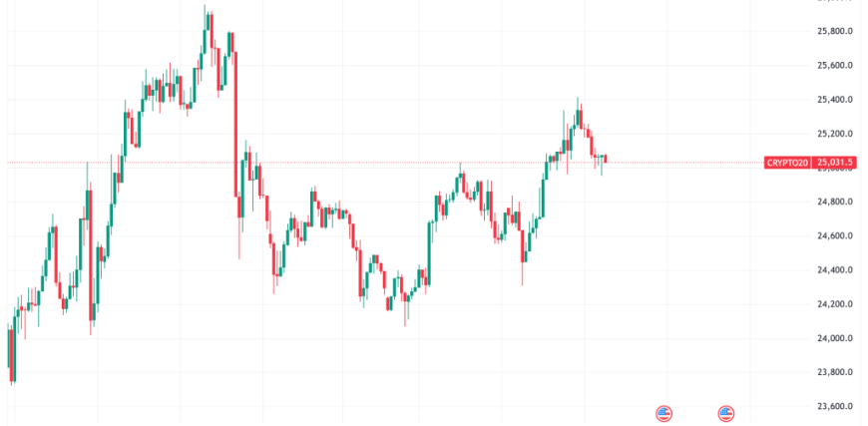Click the 25,800.0 price axis label
The height and width of the screenshot is (426, 868).
(x=836, y=31)
